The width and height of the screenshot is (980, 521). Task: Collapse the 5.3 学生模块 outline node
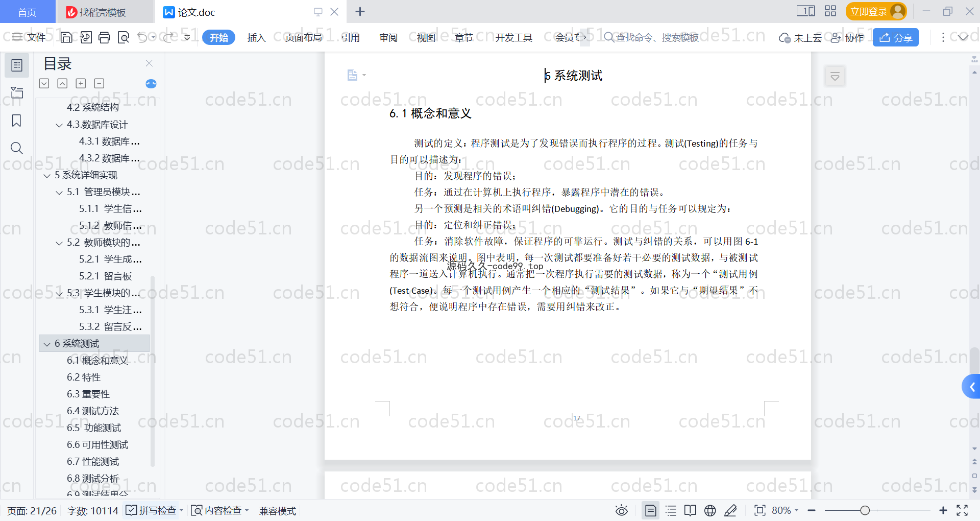(59, 294)
